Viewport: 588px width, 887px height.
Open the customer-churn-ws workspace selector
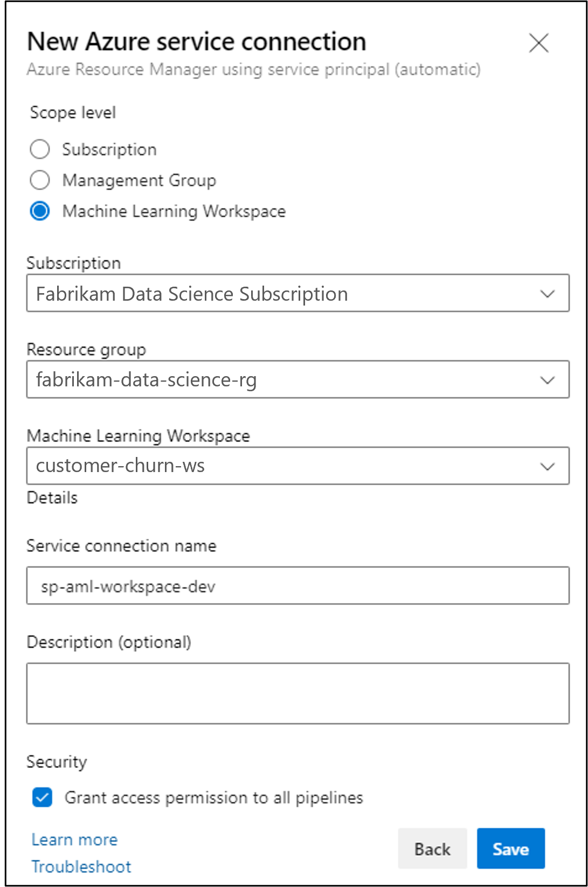click(296, 466)
